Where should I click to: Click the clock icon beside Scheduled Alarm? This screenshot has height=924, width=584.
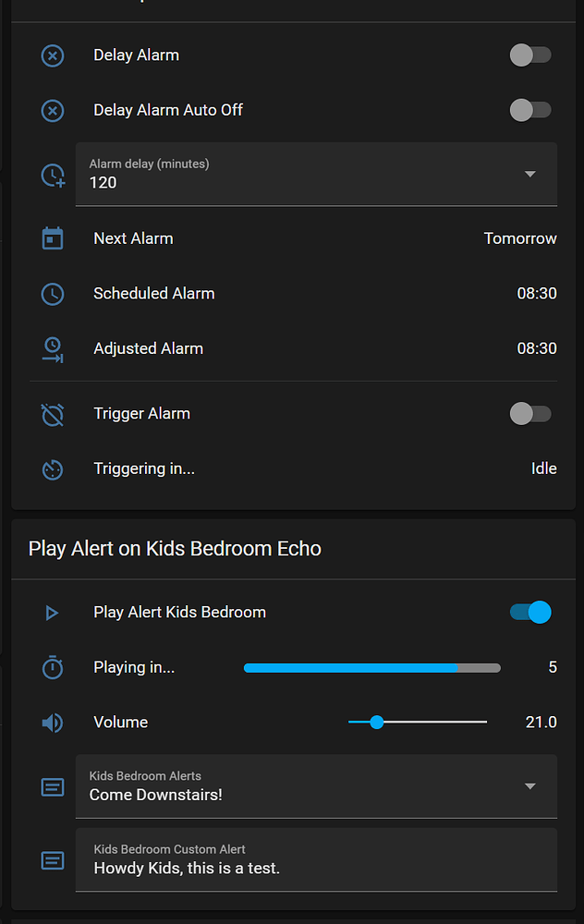point(53,294)
